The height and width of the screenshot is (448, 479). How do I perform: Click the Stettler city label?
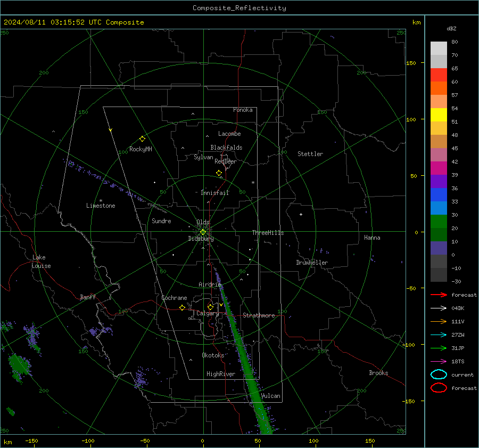coord(310,154)
